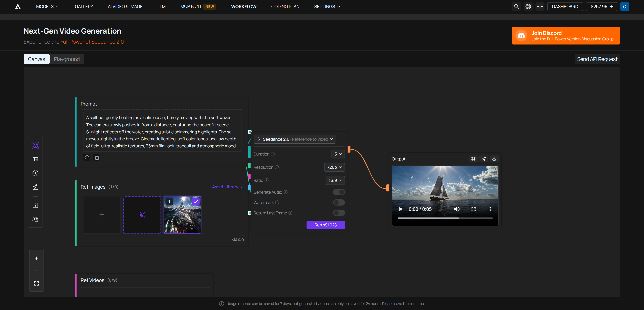
Task: Click Duration info icon
Action: click(x=273, y=154)
